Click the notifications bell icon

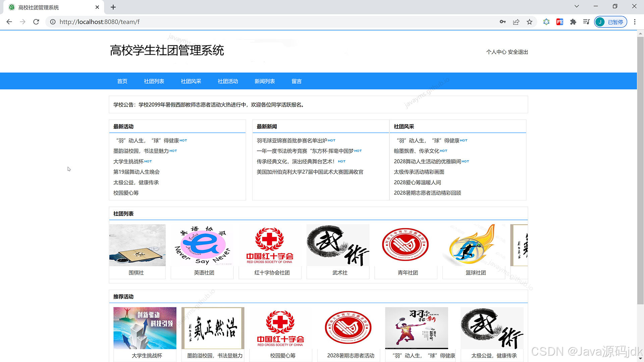pos(546,22)
